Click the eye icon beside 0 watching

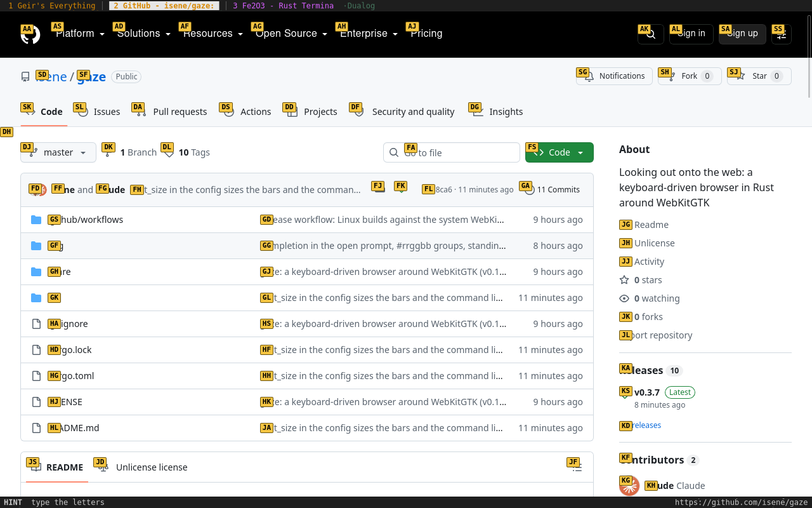point(624,298)
